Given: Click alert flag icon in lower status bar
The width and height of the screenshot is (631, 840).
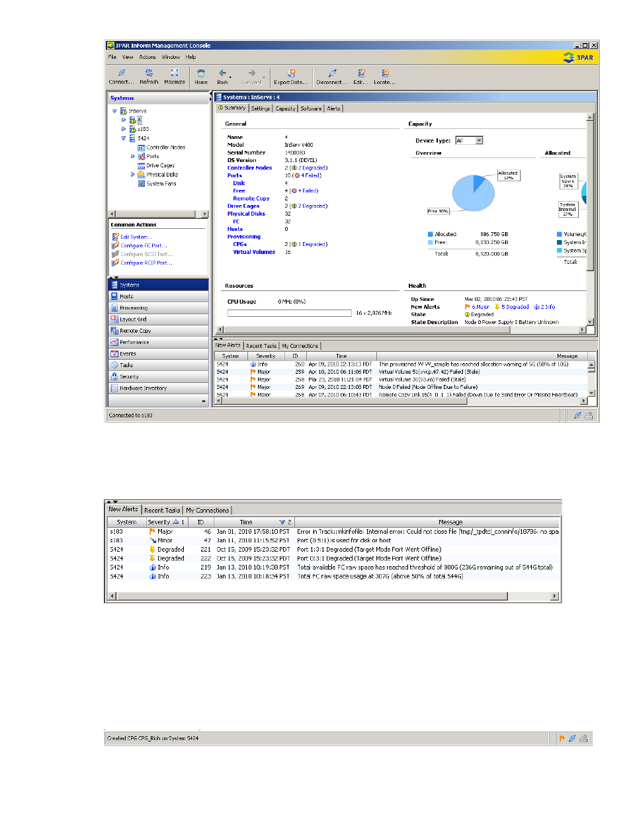Looking at the screenshot, I should pos(562,738).
